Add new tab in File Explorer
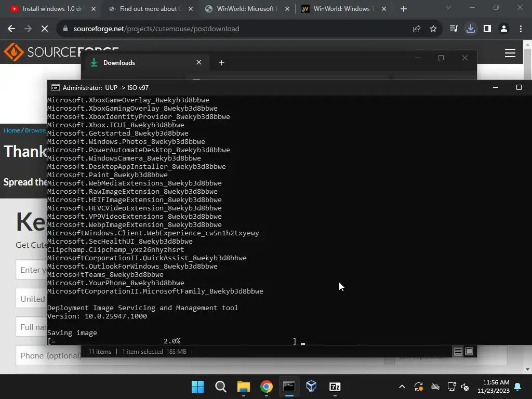This screenshot has height=399, width=532. point(221,63)
